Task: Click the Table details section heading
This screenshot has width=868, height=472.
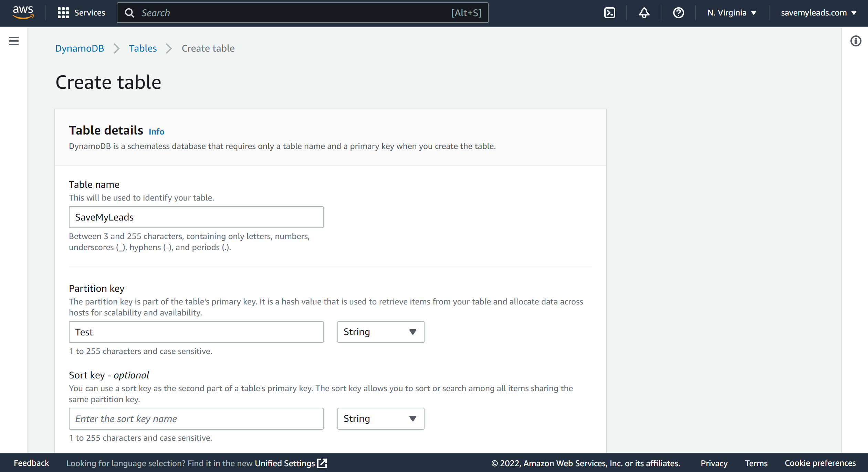Action: (106, 130)
